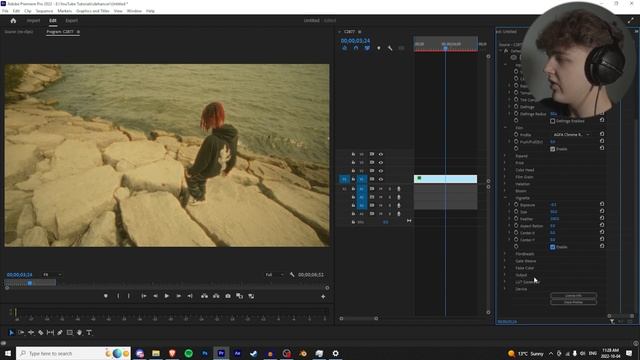Screen dimensions: 640x360
Task: Activate the Type tool
Action: click(x=89, y=333)
